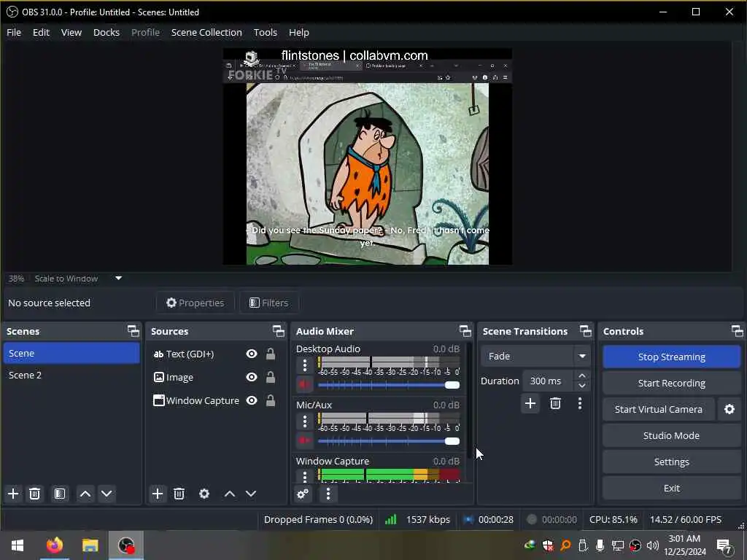
Task: Add a new scene with plus icon
Action: coord(13,494)
